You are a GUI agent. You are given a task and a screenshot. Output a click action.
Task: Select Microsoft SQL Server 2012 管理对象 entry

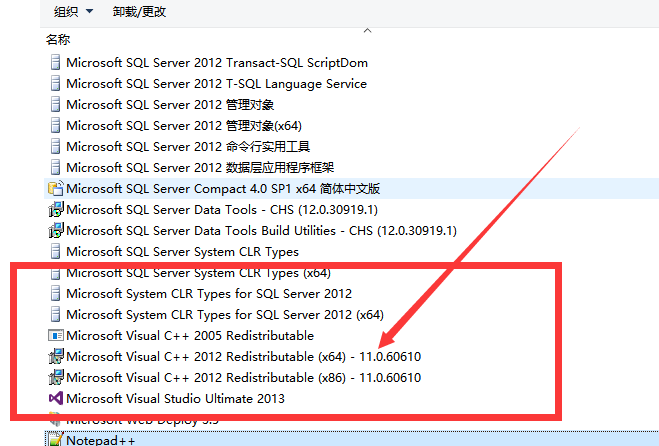(170, 104)
